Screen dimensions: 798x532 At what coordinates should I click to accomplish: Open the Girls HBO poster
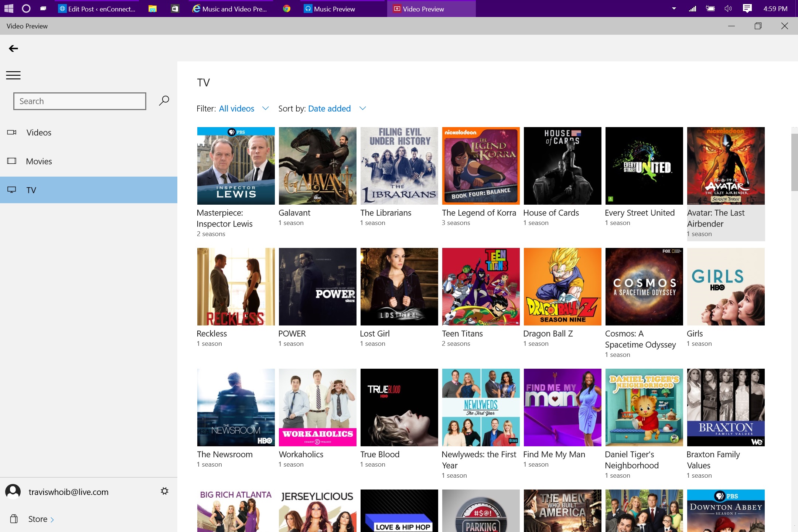coord(726,287)
